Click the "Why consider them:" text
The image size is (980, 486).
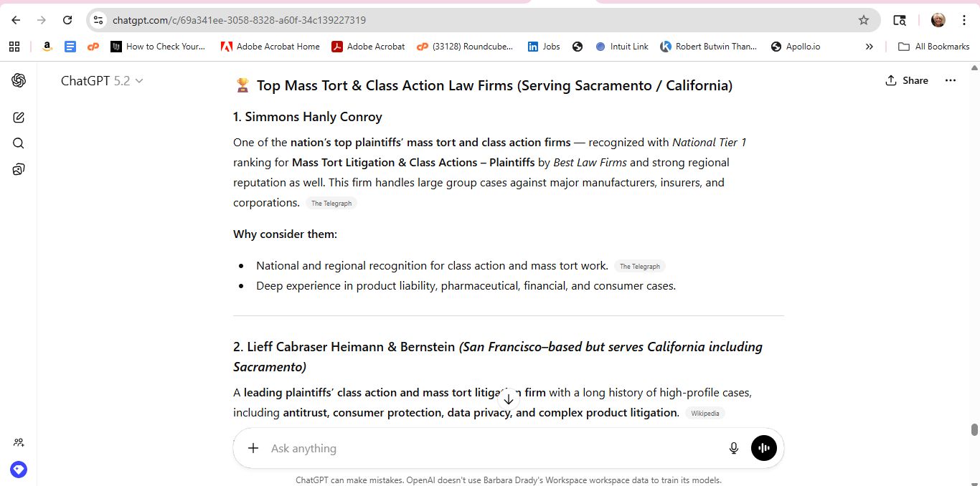[x=285, y=234]
